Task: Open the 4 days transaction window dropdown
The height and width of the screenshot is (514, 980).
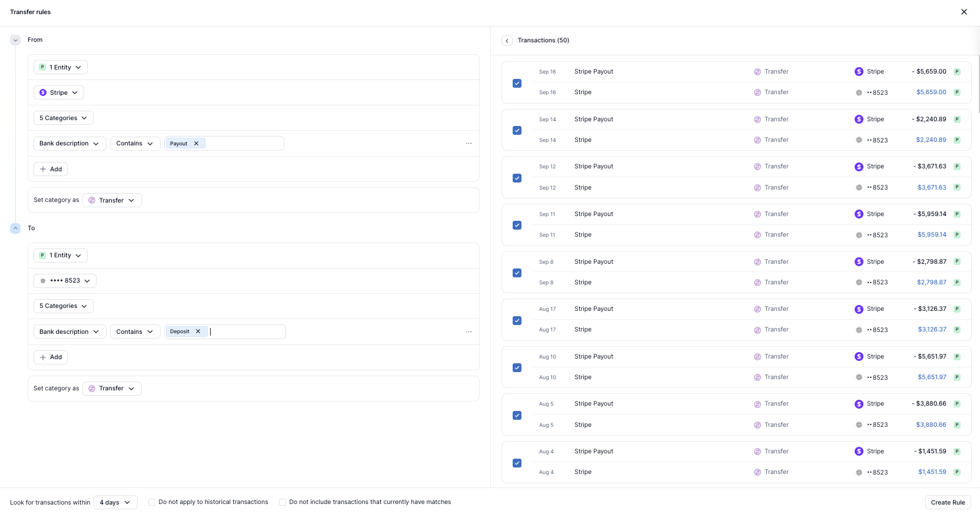Action: pos(115,502)
